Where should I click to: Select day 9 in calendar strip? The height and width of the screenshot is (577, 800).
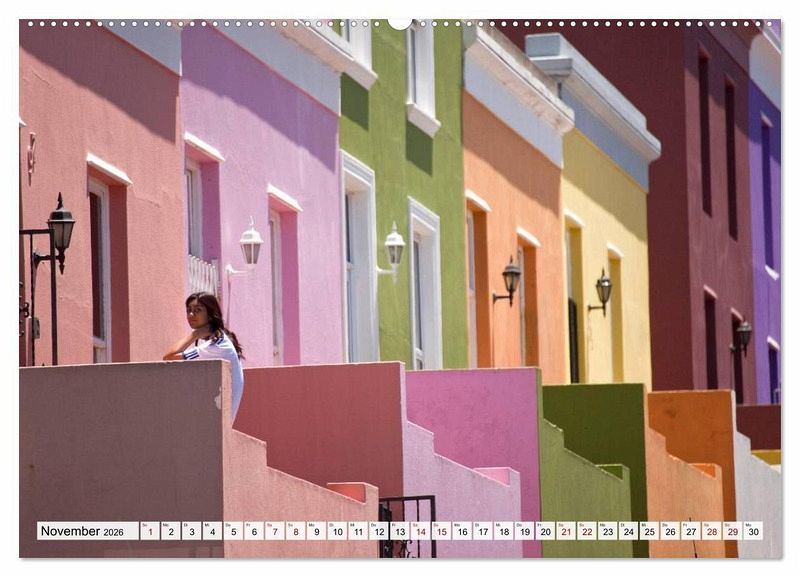tap(316, 531)
